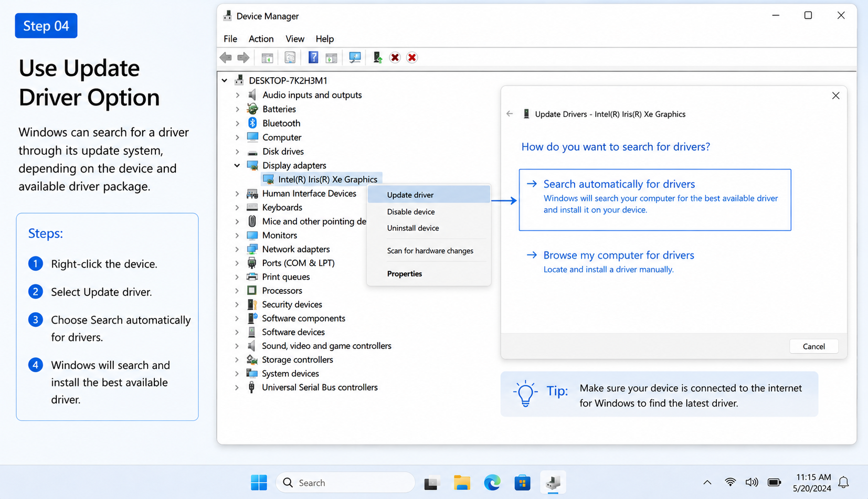Click the Forward arrow in Device Manager toolbar

[244, 58]
